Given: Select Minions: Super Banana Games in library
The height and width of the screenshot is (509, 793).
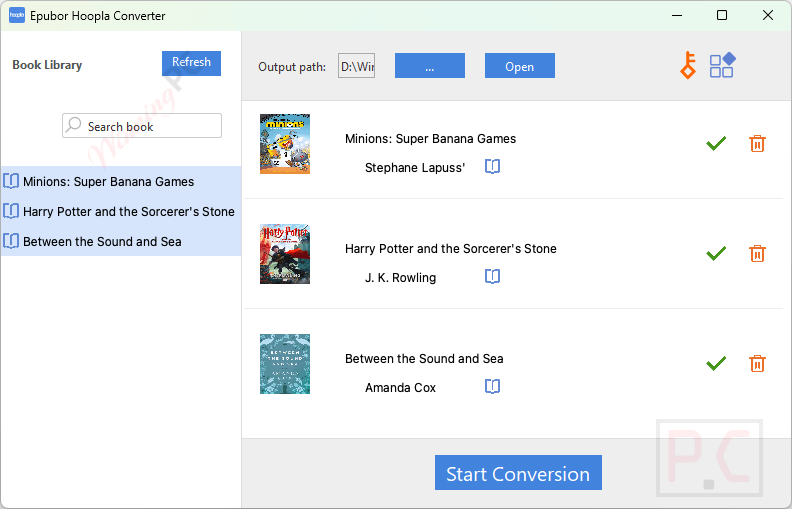Looking at the screenshot, I should click(x=121, y=181).
